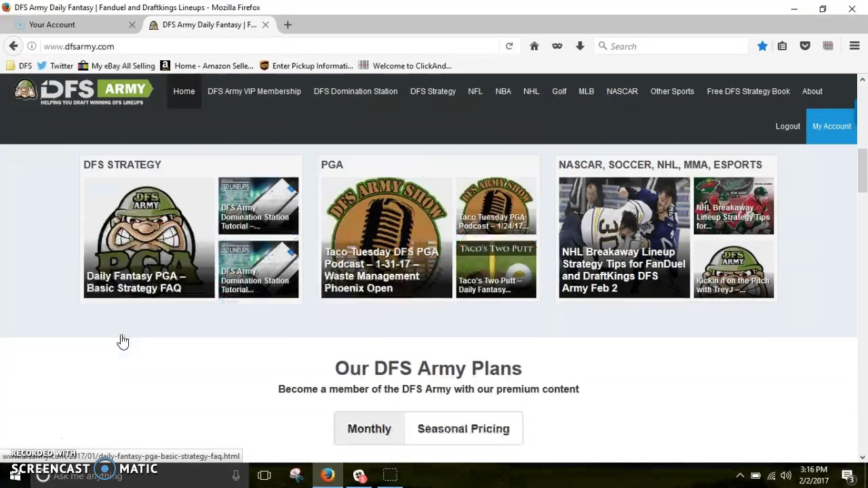Viewport: 868px width, 488px height.
Task: Click the private mask icon in toolbar
Action: tap(557, 46)
